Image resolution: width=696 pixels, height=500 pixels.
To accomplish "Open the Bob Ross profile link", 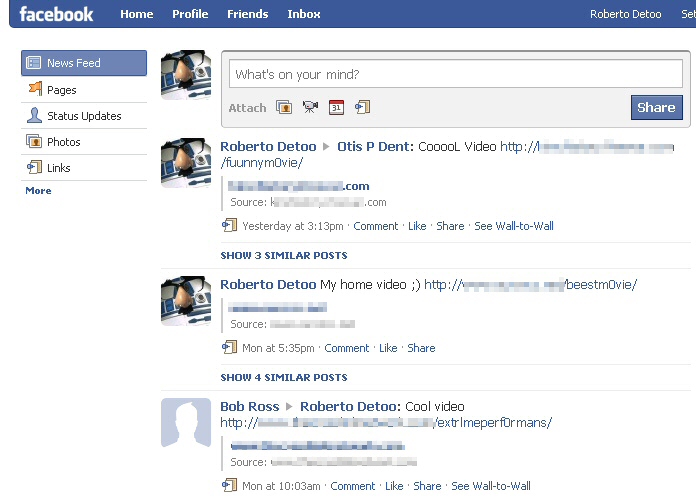I will pyautogui.click(x=249, y=407).
